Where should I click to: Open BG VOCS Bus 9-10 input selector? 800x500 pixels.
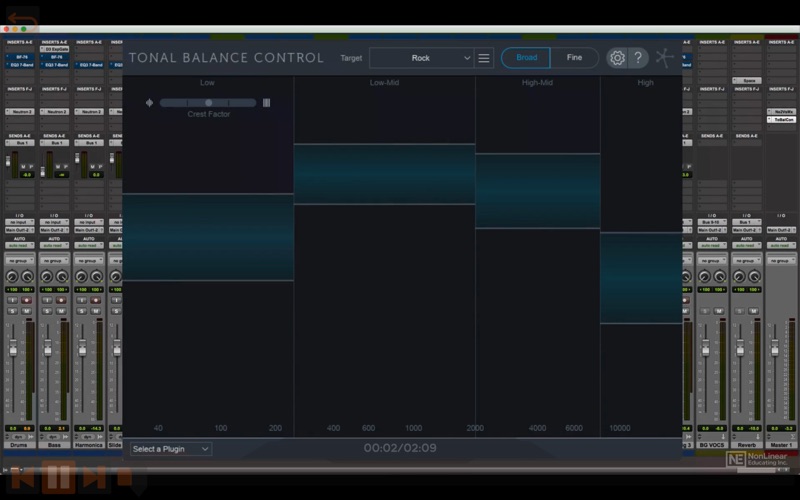712,222
